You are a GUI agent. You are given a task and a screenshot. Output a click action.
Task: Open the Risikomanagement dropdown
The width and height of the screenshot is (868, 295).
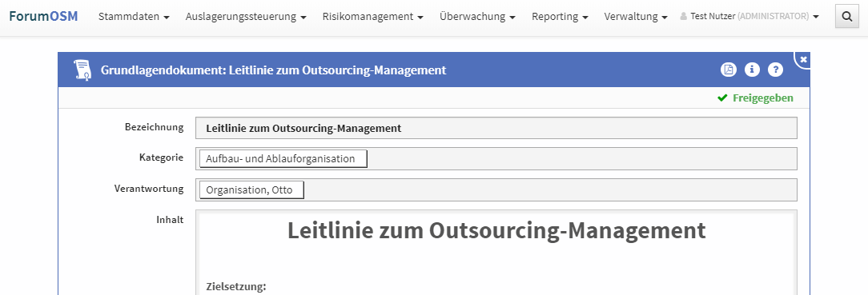click(372, 17)
